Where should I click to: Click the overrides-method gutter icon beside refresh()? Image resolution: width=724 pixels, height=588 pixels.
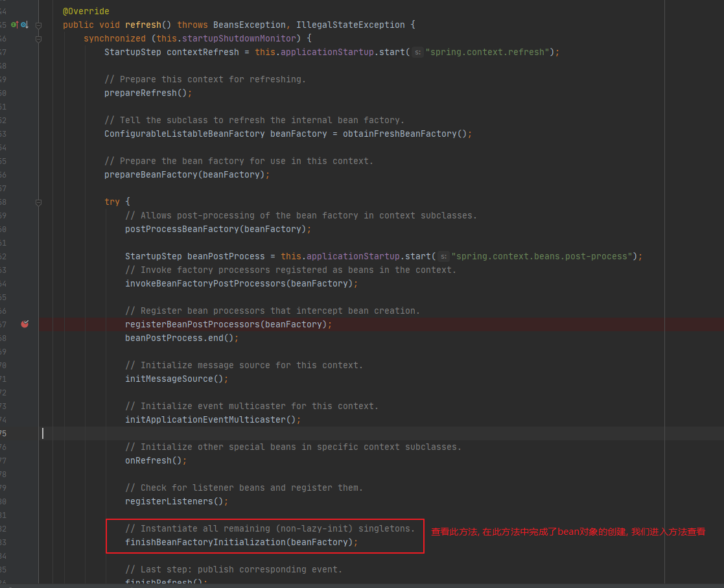pyautogui.click(x=14, y=25)
